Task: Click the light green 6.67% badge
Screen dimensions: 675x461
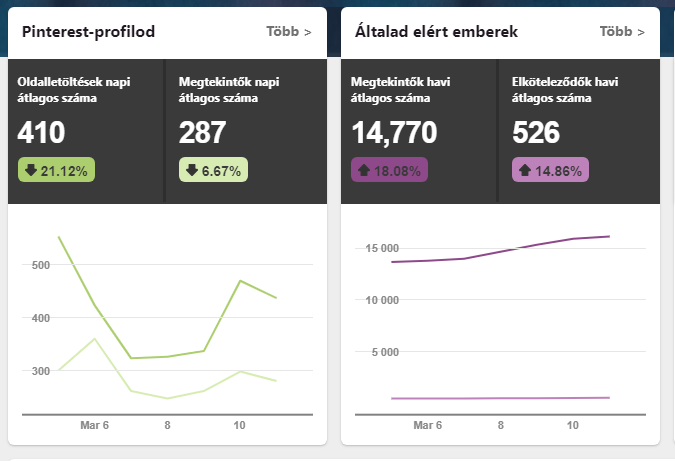Action: 214,170
